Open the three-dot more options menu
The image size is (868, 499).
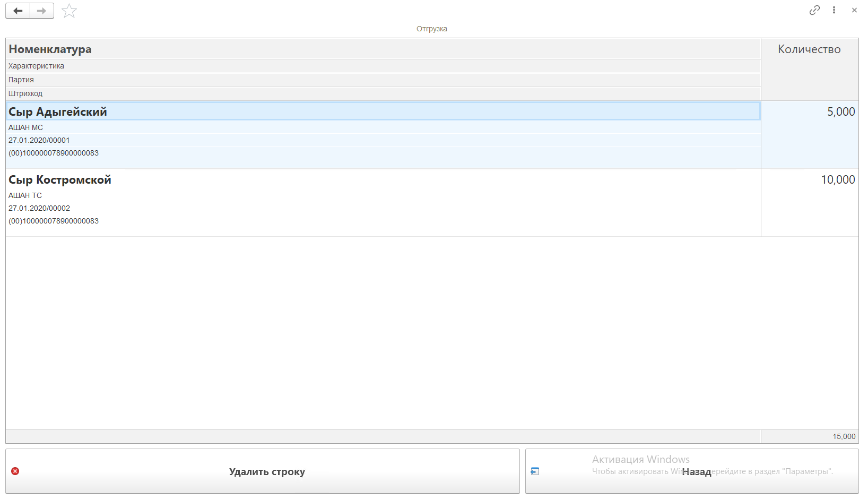[x=834, y=10]
